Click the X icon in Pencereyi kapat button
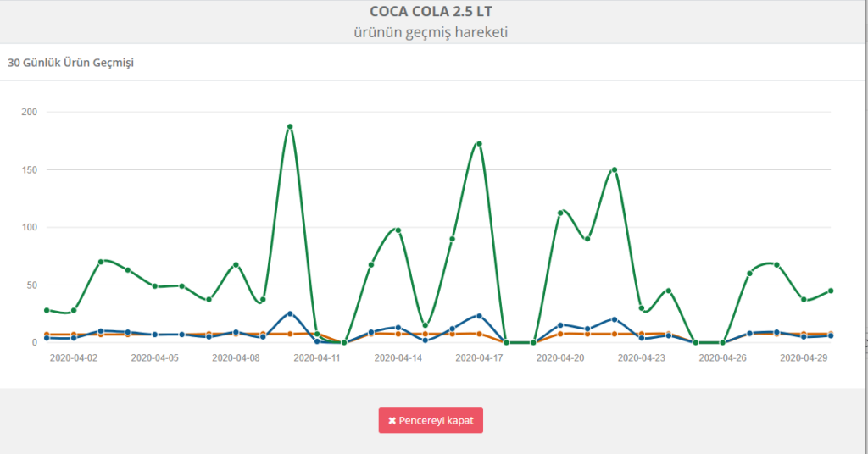The width and height of the screenshot is (868, 454). coord(392,421)
